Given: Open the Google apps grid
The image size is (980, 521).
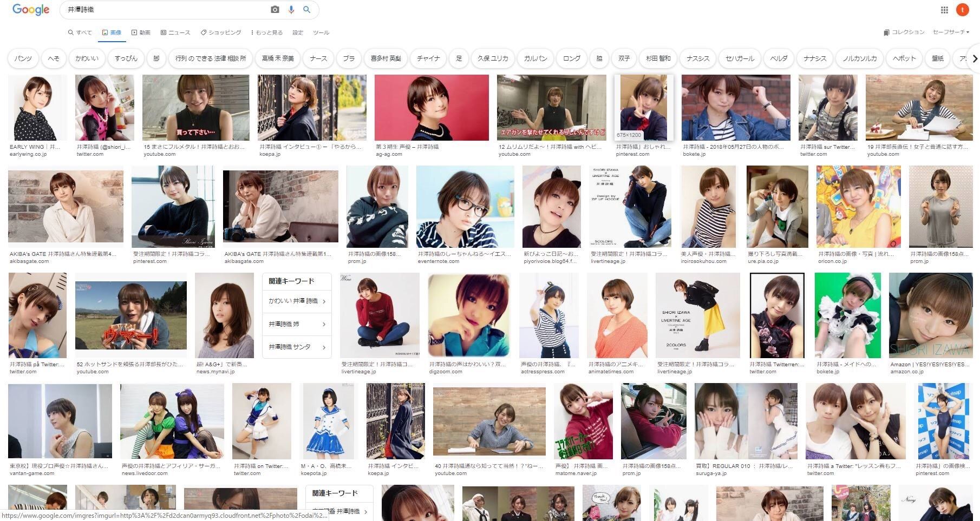Looking at the screenshot, I should coord(944,10).
